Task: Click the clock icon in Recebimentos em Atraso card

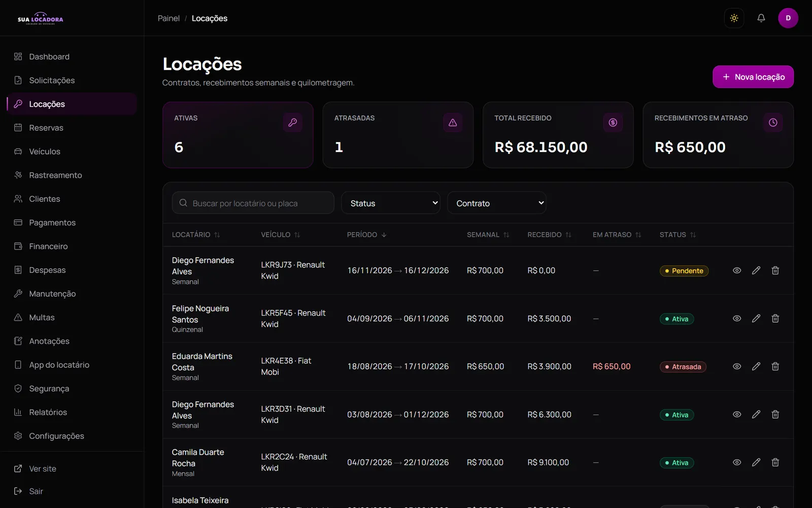Action: (x=773, y=122)
